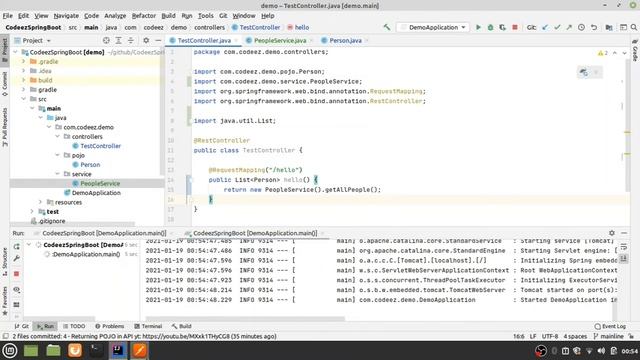
Task: Open the Terminal tool window
Action: 148,326
